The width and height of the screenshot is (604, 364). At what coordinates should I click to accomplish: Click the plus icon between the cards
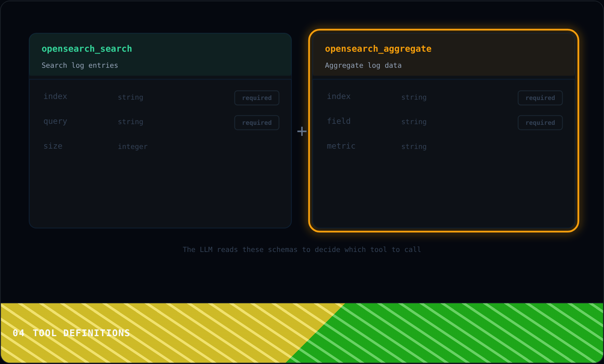302,131
